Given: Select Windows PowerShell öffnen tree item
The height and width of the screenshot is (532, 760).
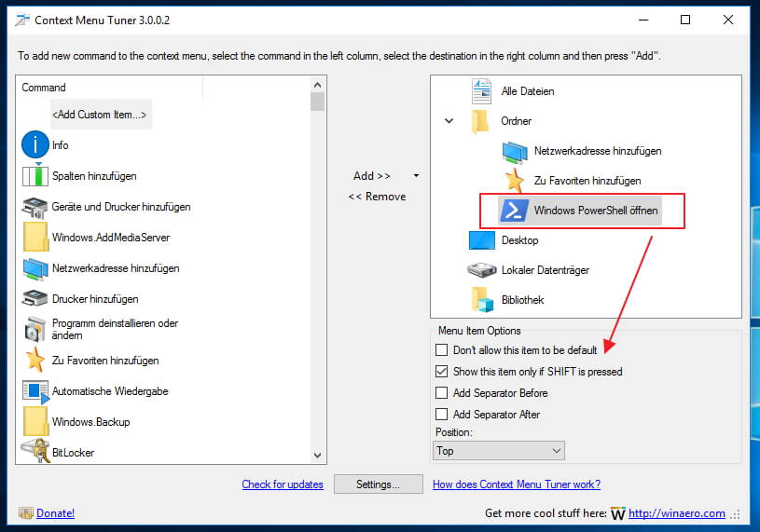Looking at the screenshot, I should 580,211.
